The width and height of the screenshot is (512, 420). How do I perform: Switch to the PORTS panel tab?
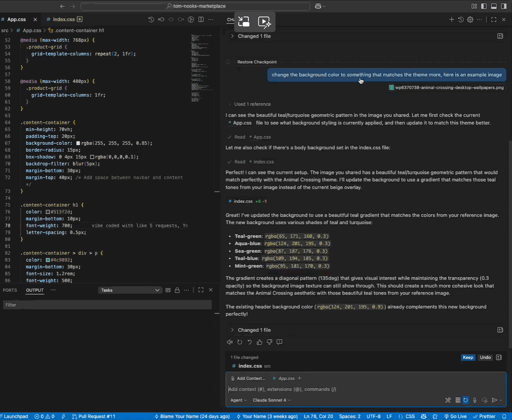point(10,290)
